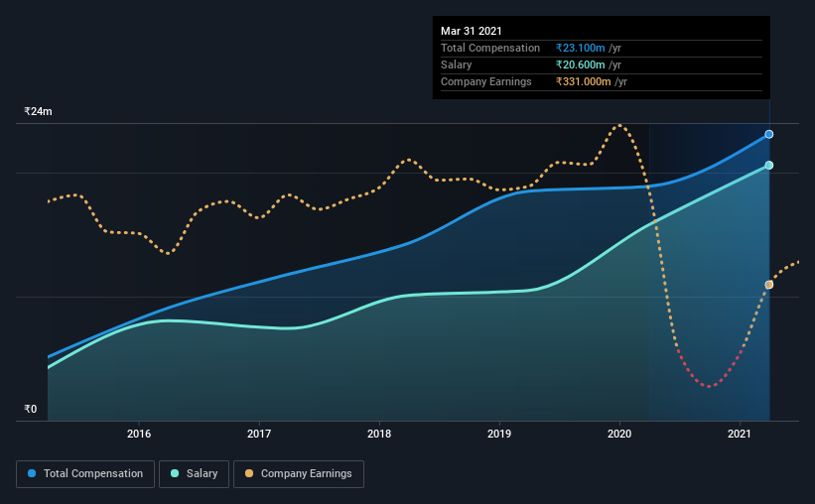Toggle the Salary legend button
This screenshot has width=815, height=504.
click(x=194, y=474)
